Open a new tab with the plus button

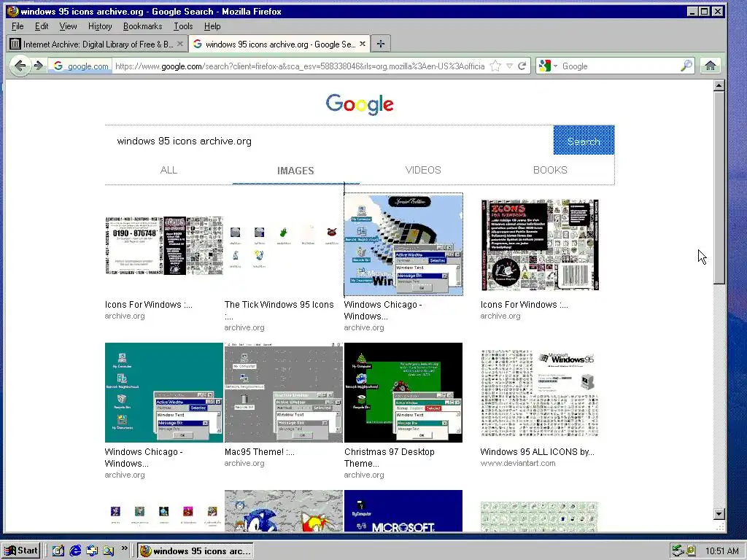click(x=381, y=44)
